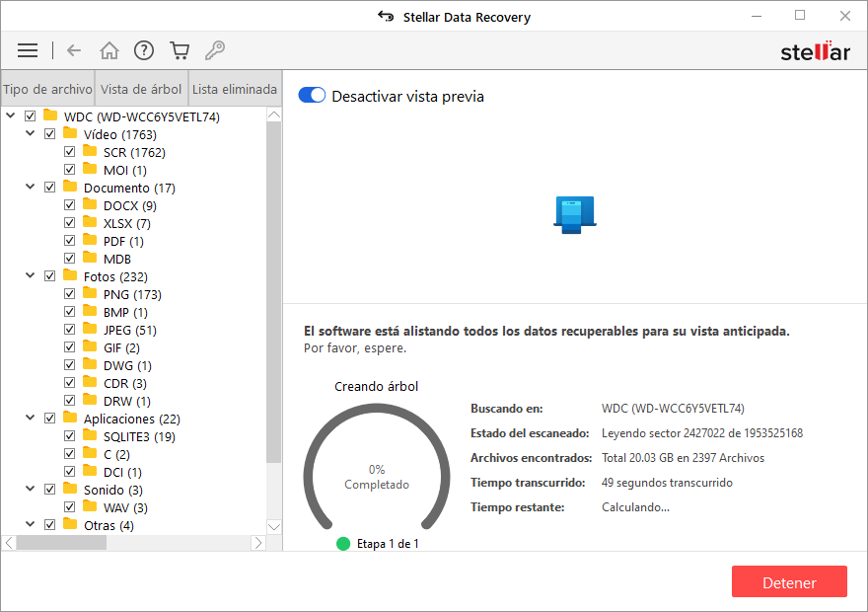Uncheck the DRW (1) checkbox
This screenshot has height=612, width=868.
click(x=69, y=401)
